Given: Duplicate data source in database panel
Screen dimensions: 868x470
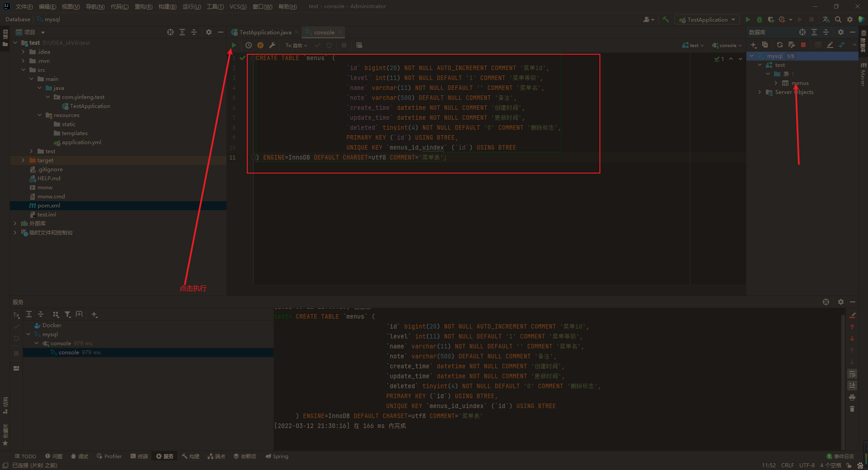Looking at the screenshot, I should [765, 45].
